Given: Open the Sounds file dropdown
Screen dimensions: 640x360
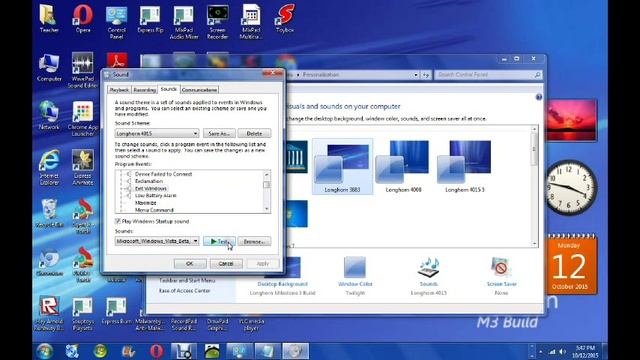Looking at the screenshot, I should point(157,241).
